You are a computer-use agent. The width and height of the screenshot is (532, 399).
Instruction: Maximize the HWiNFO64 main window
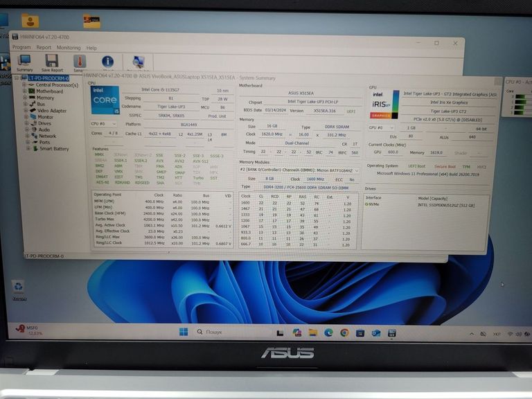[436, 43]
